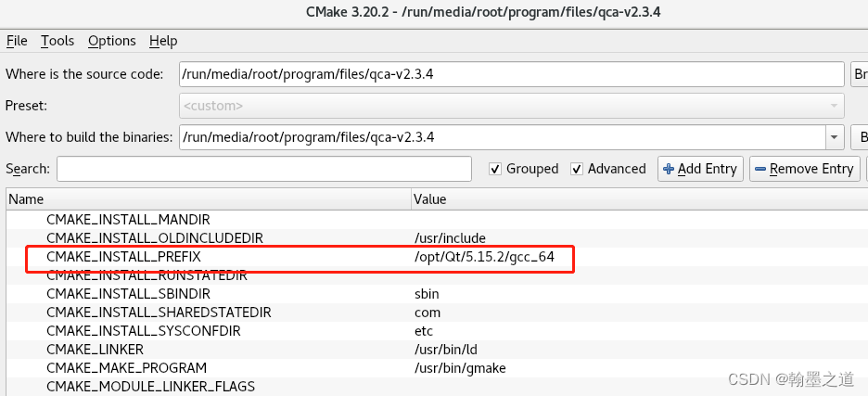Click the Name column header
Image resolution: width=868 pixels, height=396 pixels.
pyautogui.click(x=26, y=199)
